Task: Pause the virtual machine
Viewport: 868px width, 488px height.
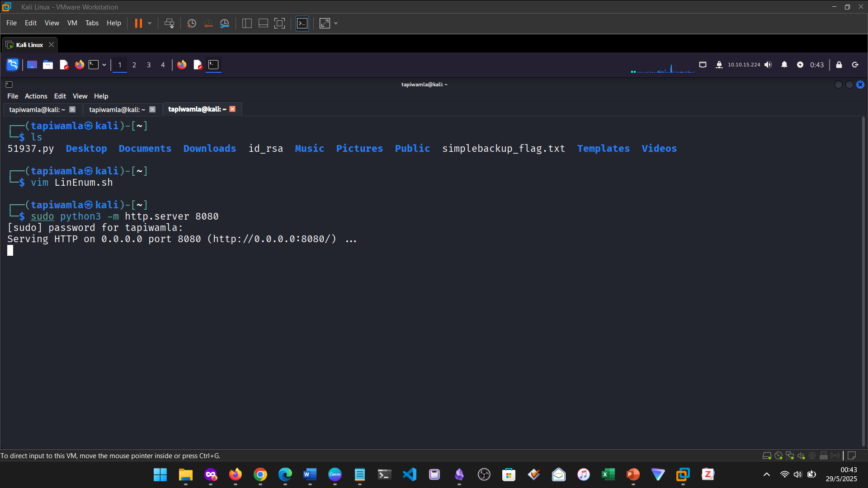Action: pos(138,23)
